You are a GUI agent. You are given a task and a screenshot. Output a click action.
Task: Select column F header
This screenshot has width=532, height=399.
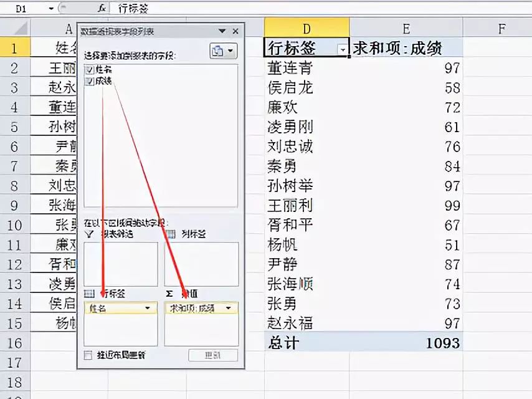point(500,27)
